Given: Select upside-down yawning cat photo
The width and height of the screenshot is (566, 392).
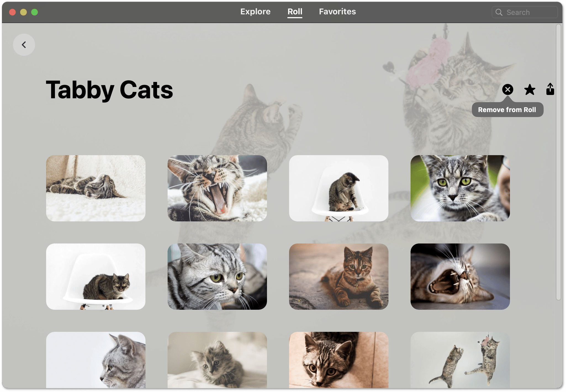Looking at the screenshot, I should 460,276.
